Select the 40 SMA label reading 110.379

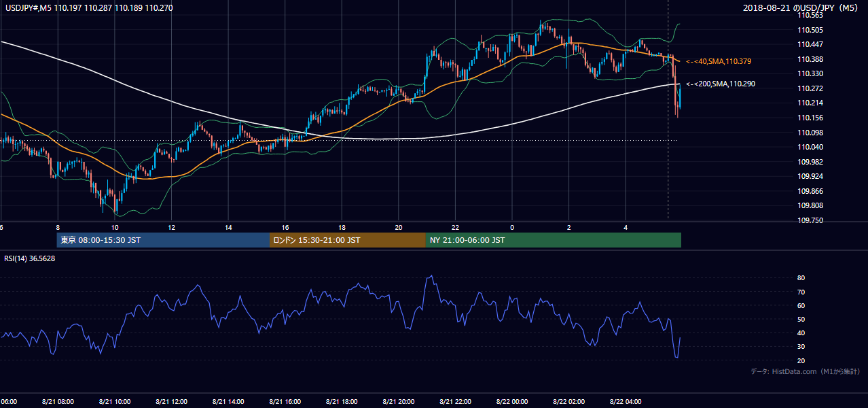pos(719,62)
